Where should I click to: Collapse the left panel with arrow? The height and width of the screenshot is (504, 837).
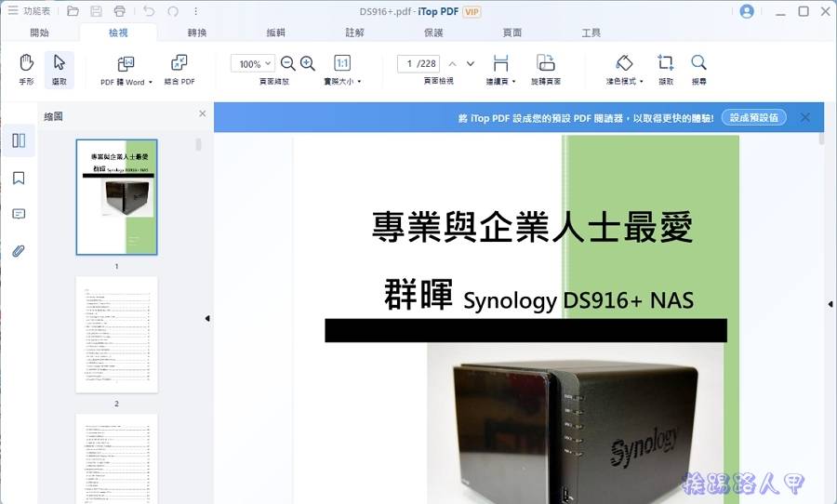(207, 319)
